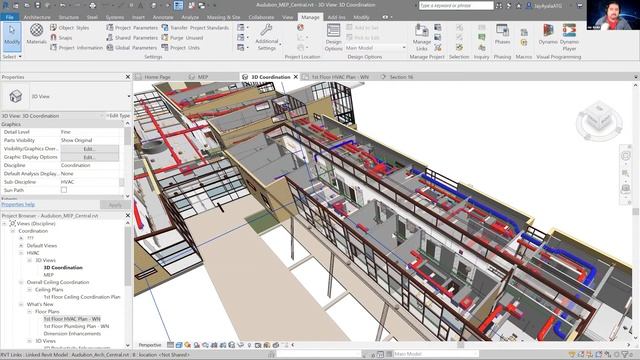Click the Properties panel scrollbar

coord(128,137)
